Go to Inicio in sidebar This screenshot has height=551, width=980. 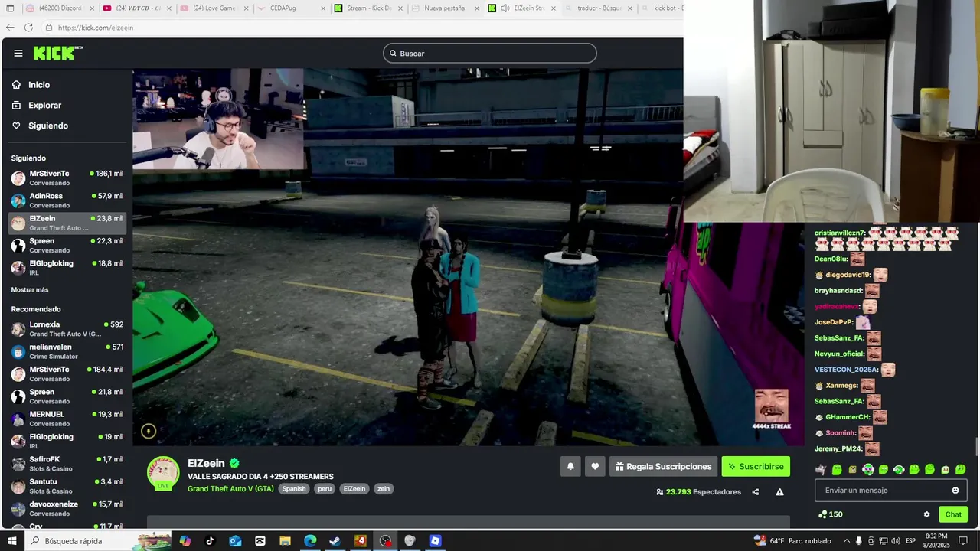(39, 85)
